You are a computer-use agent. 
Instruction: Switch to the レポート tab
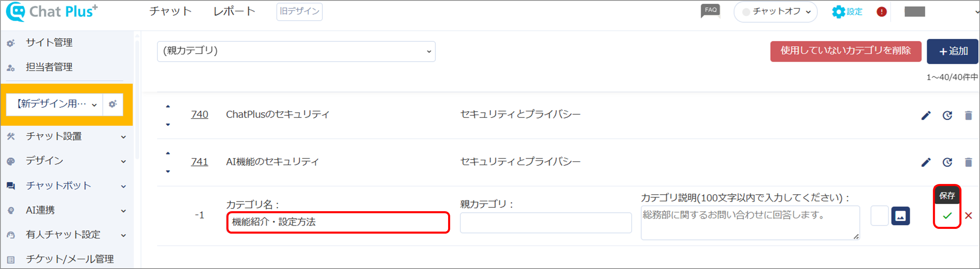(234, 12)
